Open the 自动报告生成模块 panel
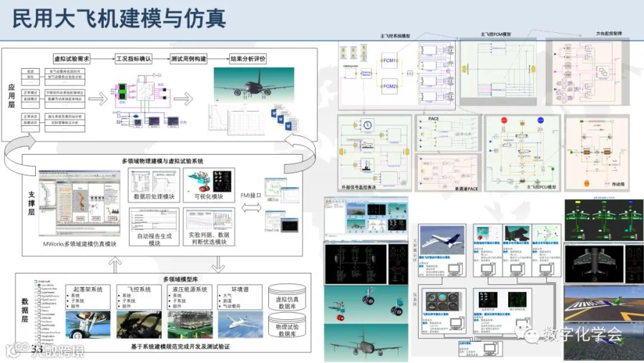Image resolution: width=644 pixels, height=363 pixels. pyautogui.click(x=154, y=227)
